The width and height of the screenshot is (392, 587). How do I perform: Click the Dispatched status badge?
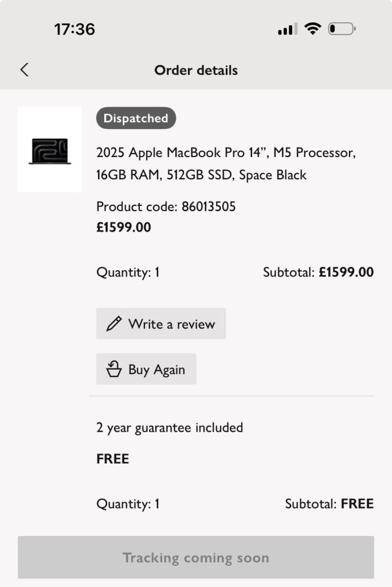[x=136, y=118]
